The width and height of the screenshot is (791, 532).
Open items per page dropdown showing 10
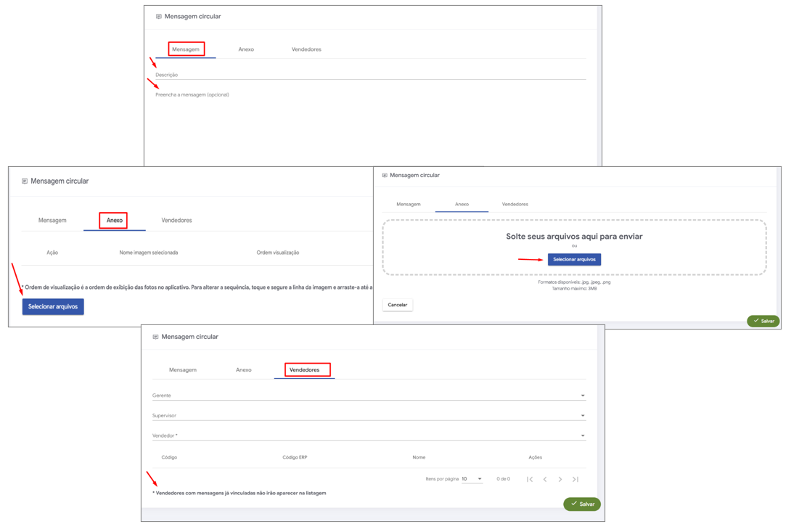point(472,479)
